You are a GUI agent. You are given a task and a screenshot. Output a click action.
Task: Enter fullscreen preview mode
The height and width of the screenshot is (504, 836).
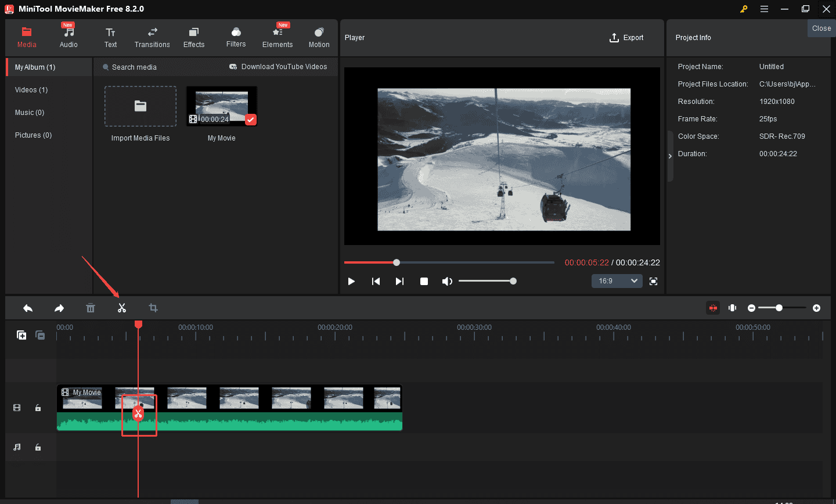[x=653, y=281]
